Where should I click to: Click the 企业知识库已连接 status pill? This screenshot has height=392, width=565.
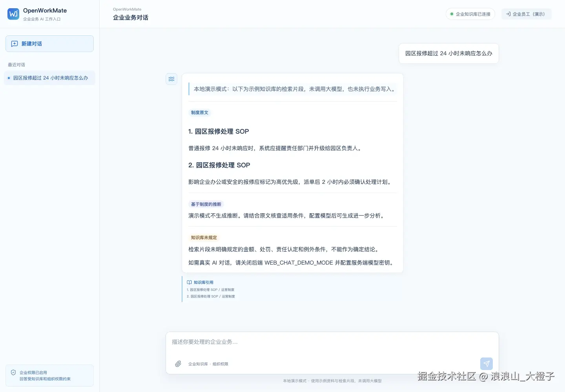point(470,14)
